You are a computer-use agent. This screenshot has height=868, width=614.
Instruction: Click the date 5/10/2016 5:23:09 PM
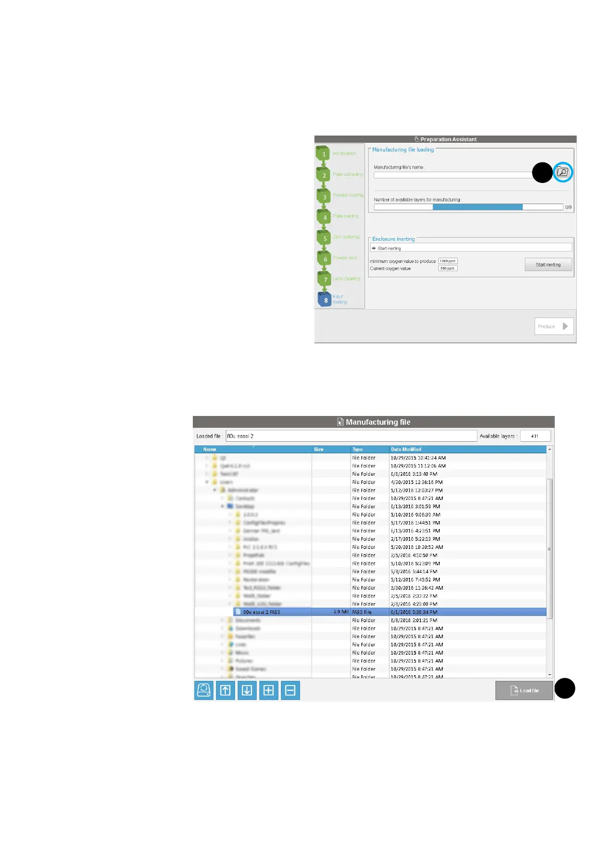point(416,563)
